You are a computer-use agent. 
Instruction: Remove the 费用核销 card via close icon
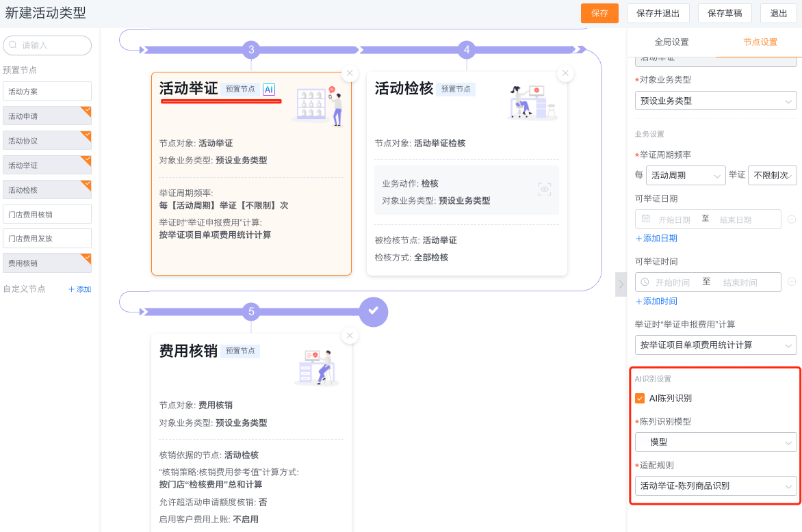(350, 336)
